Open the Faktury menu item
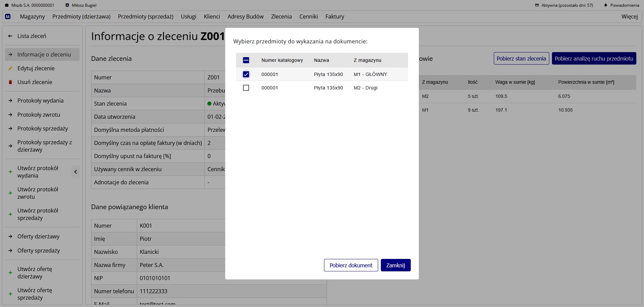The width and height of the screenshot is (644, 307). click(x=334, y=16)
